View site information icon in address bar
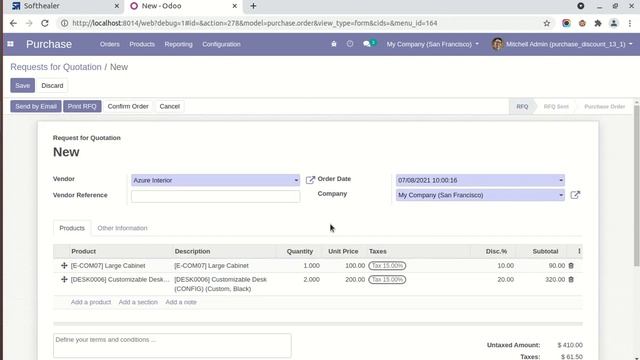 point(64,23)
